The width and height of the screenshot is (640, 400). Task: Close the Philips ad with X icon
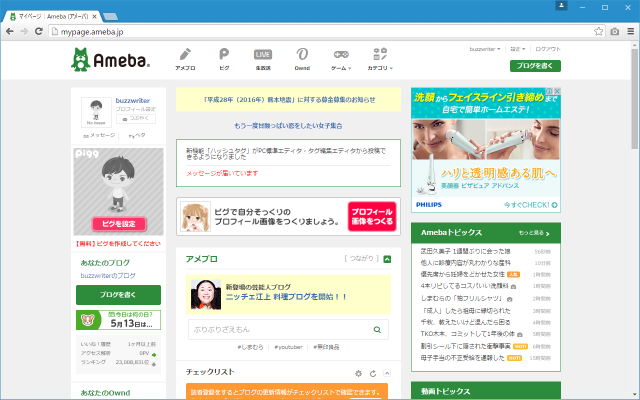pos(557,91)
